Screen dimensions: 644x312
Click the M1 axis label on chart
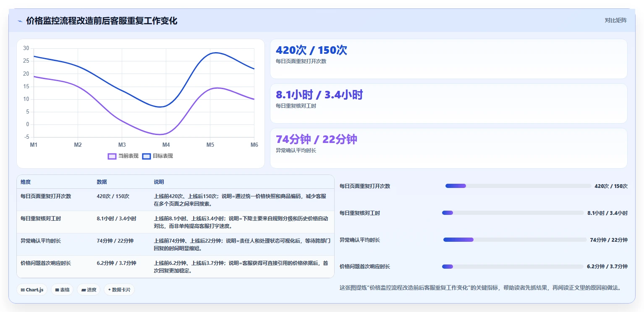point(34,145)
